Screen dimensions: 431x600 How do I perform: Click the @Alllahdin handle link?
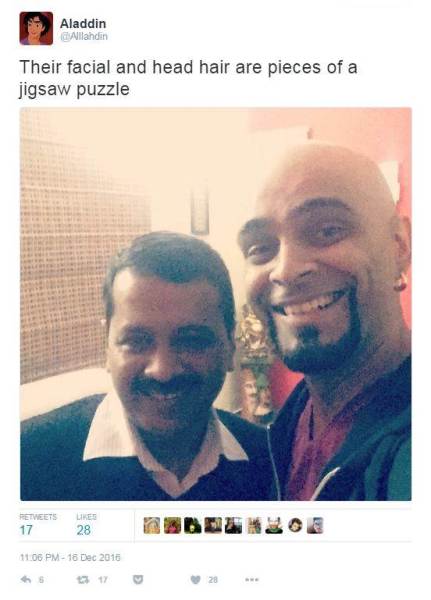pyautogui.click(x=84, y=36)
